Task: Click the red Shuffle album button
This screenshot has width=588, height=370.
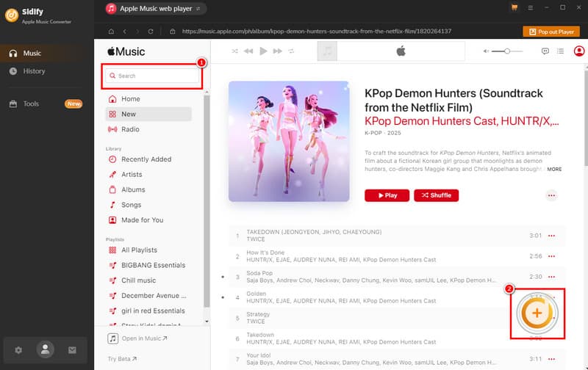Action: [436, 195]
